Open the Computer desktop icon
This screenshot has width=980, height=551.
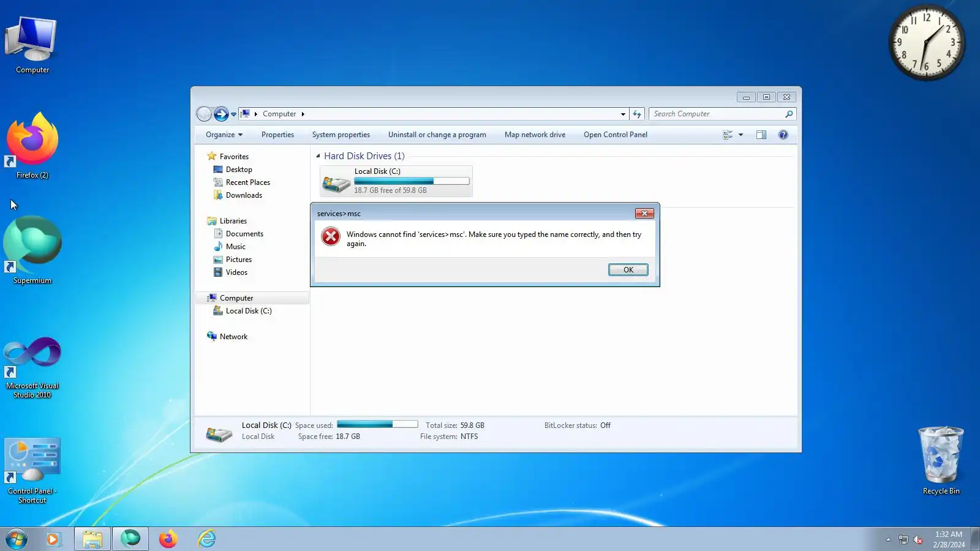(x=32, y=45)
